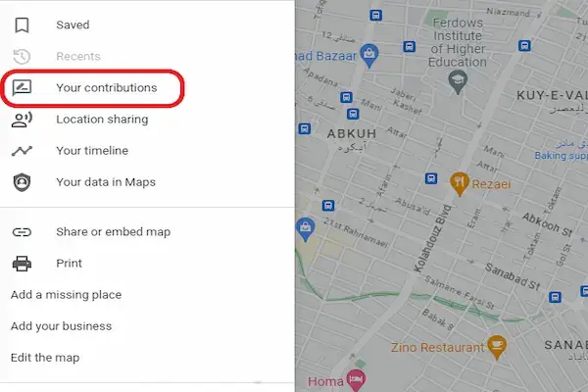Open Your timeline from the menu
This screenshot has width=588, height=392.
click(92, 151)
